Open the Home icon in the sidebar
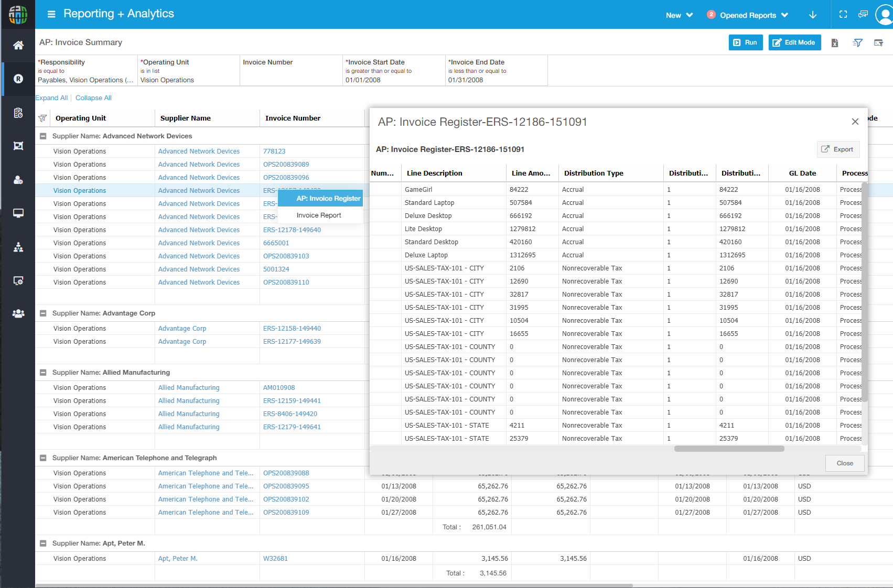The image size is (893, 588). (18, 46)
